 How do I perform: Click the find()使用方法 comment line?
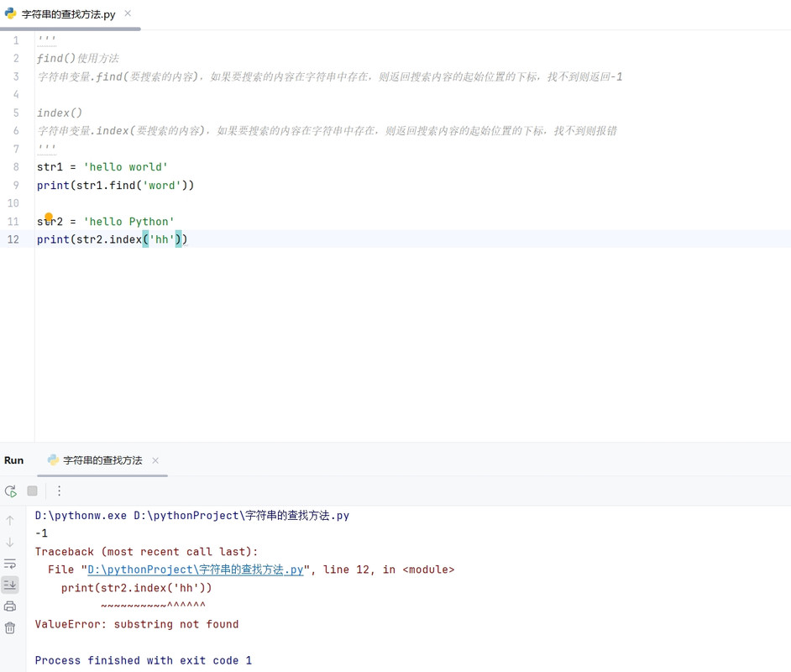[x=78, y=59]
